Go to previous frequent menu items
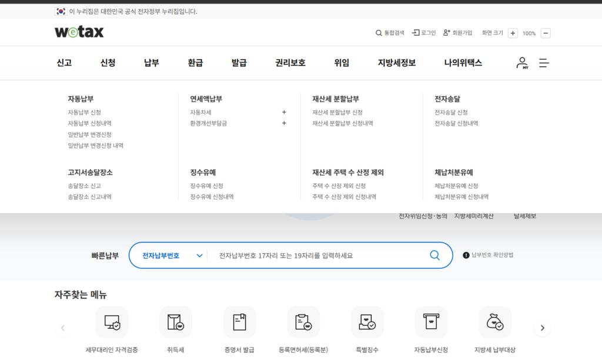602x364 pixels. click(x=62, y=328)
